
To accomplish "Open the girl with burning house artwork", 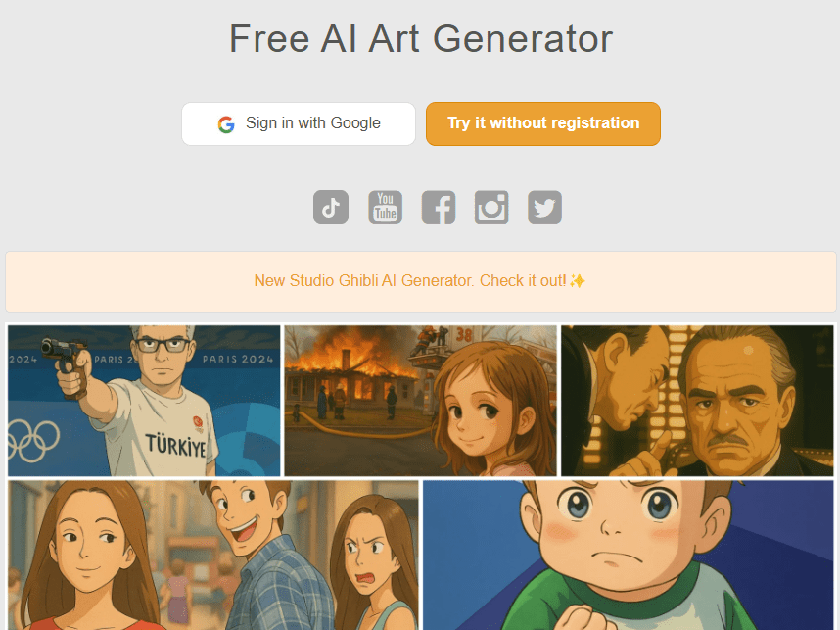I will click(421, 401).
